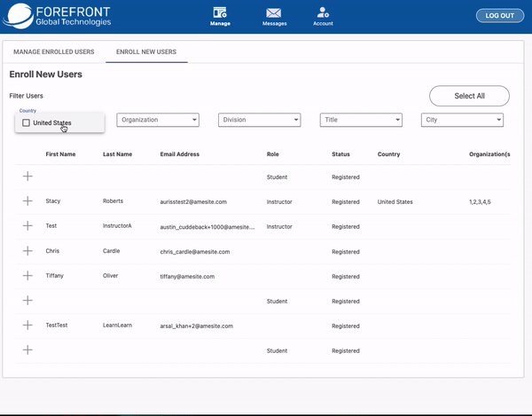Click plus icon for TestTest LearnLearn
The height and width of the screenshot is (416, 532).
pyautogui.click(x=27, y=326)
